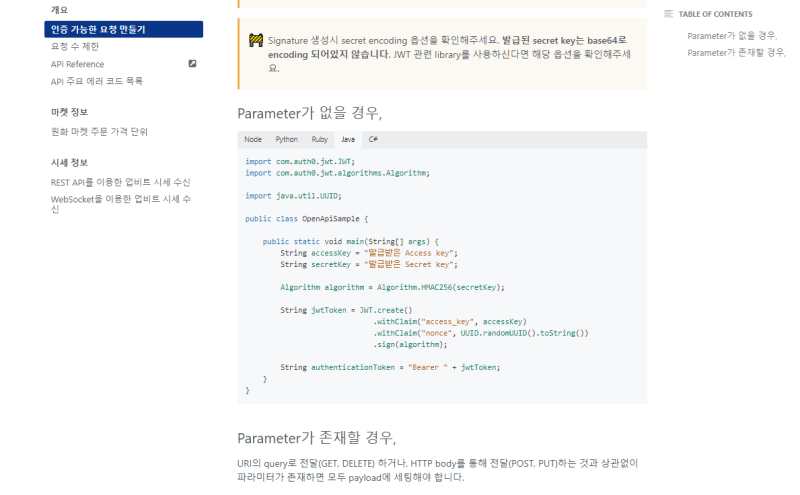800x495 pixels.
Task: Click the TABLE OF CONTENTS label
Action: (x=715, y=14)
